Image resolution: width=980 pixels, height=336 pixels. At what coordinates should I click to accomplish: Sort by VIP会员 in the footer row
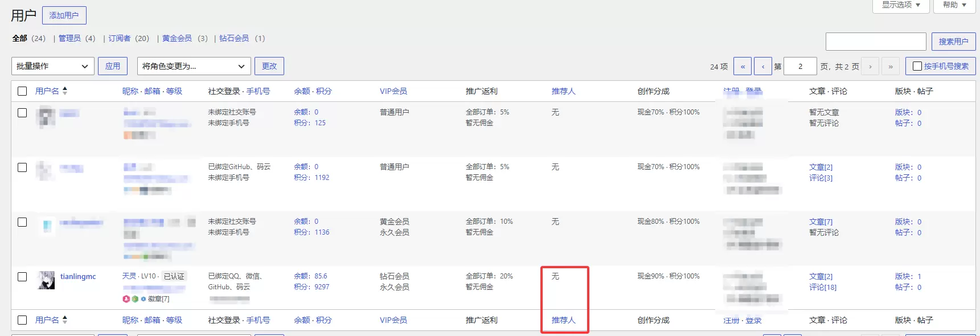pyautogui.click(x=393, y=320)
